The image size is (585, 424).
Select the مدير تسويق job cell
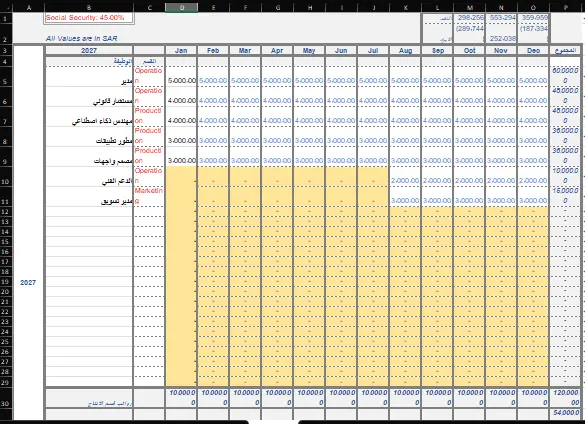[x=89, y=197]
